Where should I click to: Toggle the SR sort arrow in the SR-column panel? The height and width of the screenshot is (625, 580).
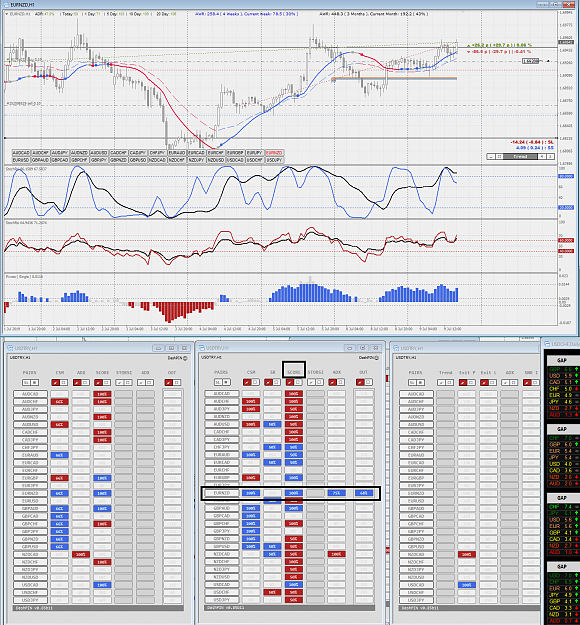click(x=269, y=382)
